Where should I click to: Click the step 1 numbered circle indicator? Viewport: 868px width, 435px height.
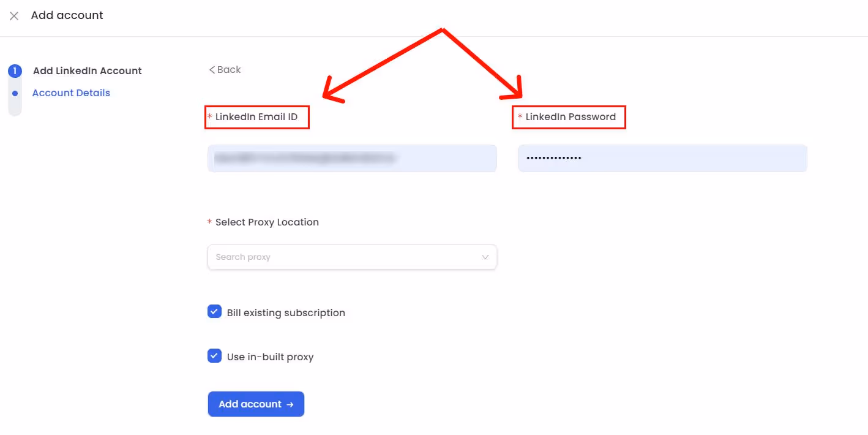tap(15, 70)
